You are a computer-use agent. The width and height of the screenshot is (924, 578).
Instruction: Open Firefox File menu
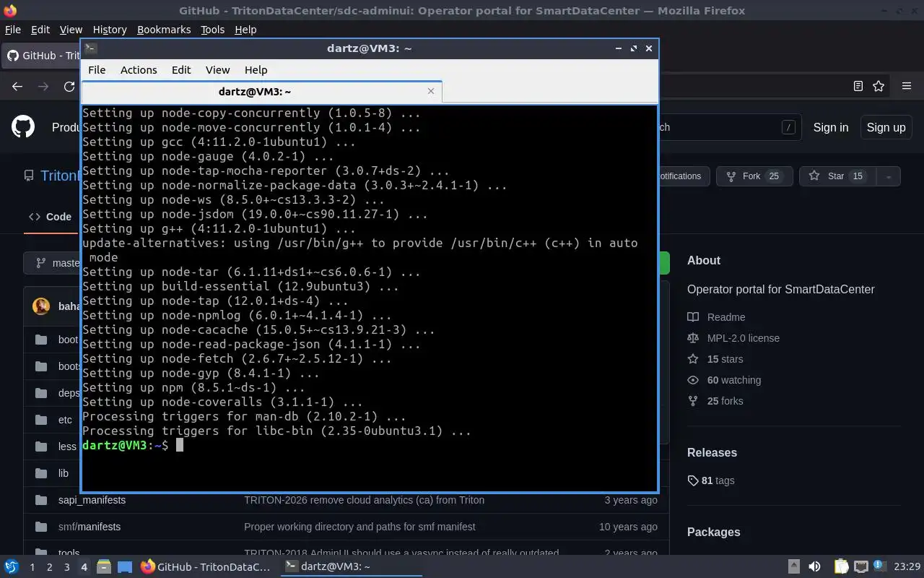tap(13, 30)
